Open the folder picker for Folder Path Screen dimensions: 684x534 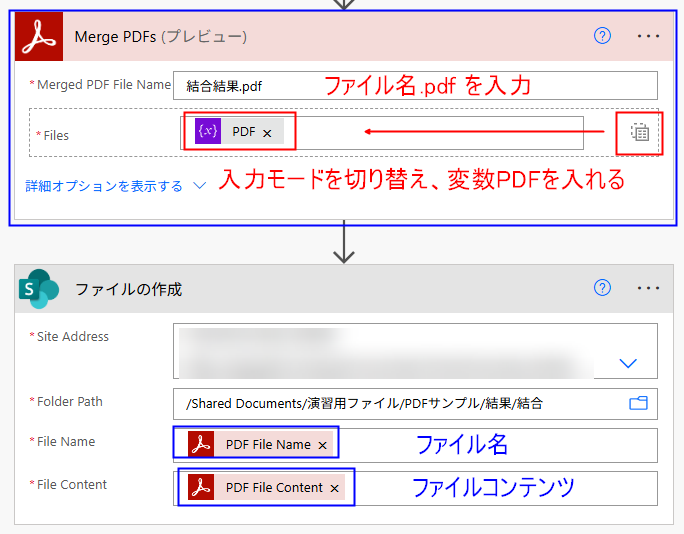[638, 403]
